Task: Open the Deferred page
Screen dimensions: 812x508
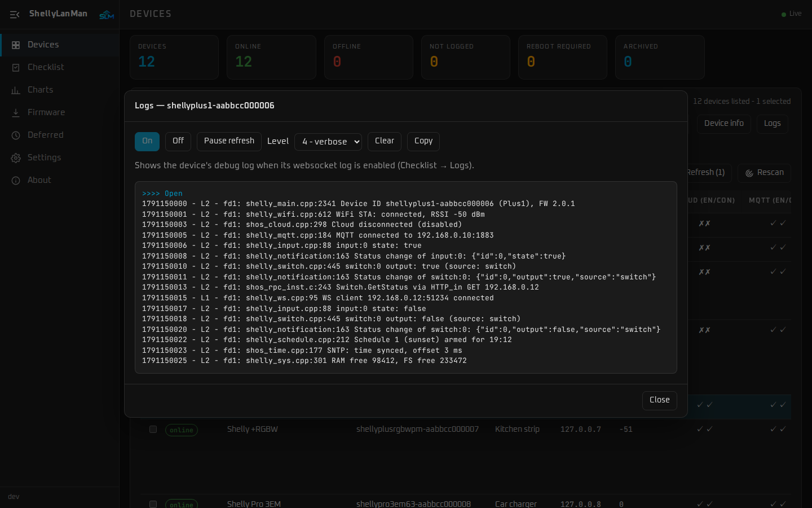Action: click(60, 135)
